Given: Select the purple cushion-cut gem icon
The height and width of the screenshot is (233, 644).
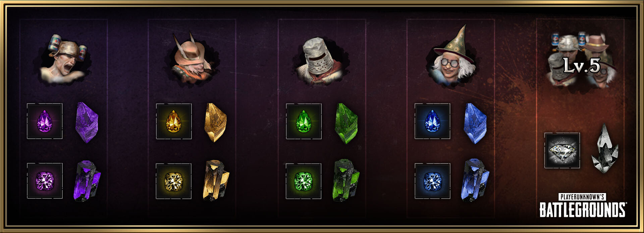Looking at the screenshot, I should tap(45, 181).
